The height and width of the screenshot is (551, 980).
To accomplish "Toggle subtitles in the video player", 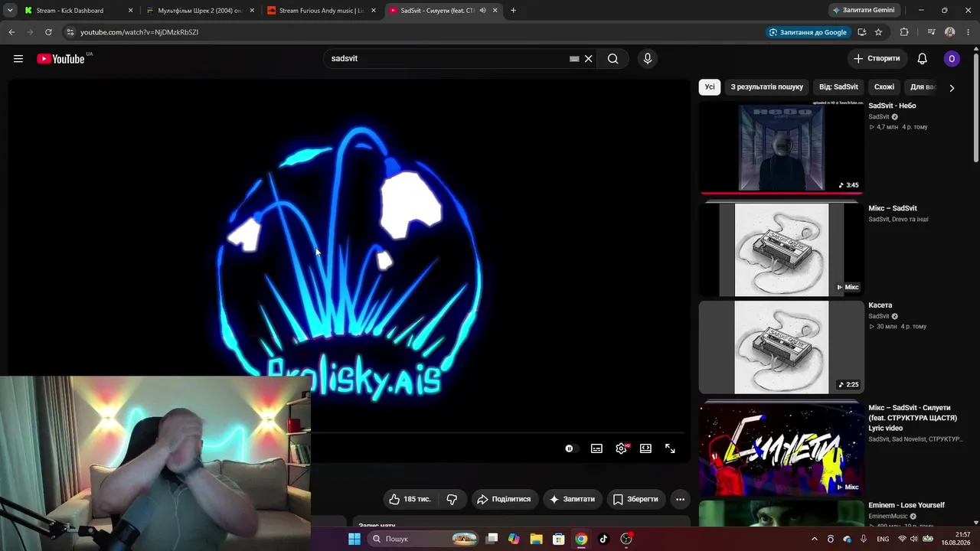I will (x=596, y=448).
